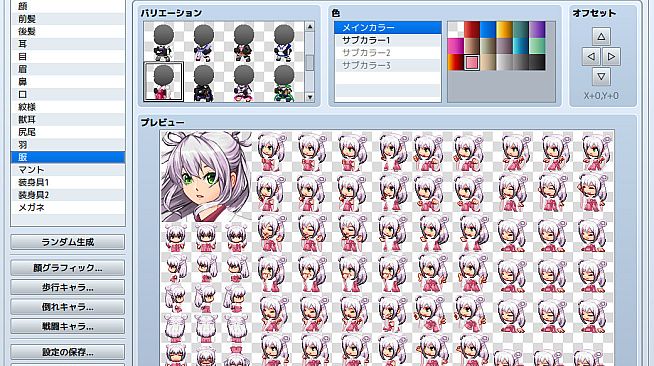This screenshot has width=654, height=366.
Task: Select 後髪 in the parts list
Action: click(68, 31)
